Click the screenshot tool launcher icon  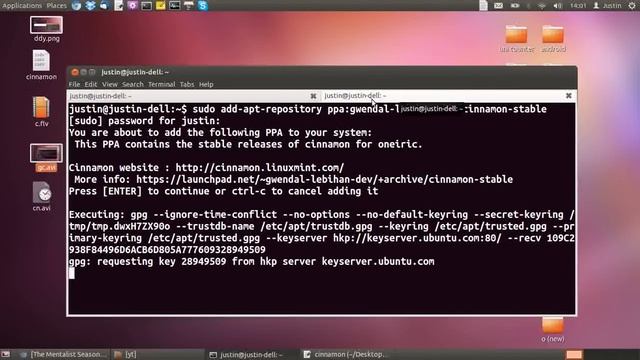click(189, 5)
